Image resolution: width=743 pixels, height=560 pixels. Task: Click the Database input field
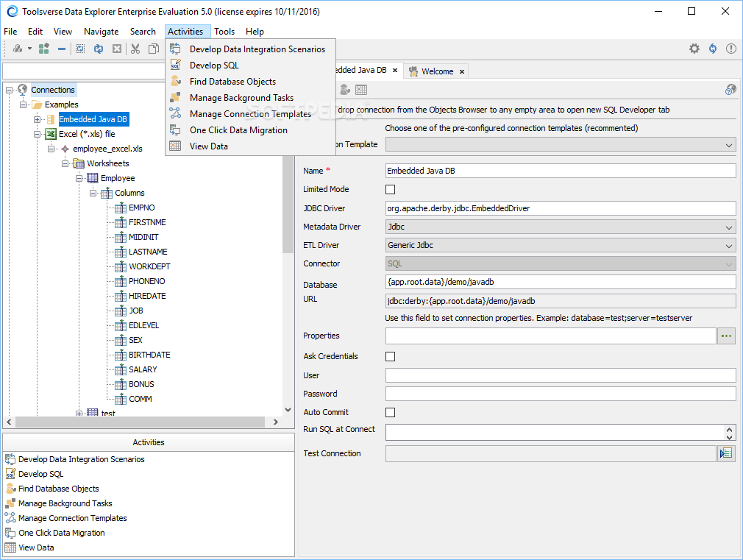561,282
